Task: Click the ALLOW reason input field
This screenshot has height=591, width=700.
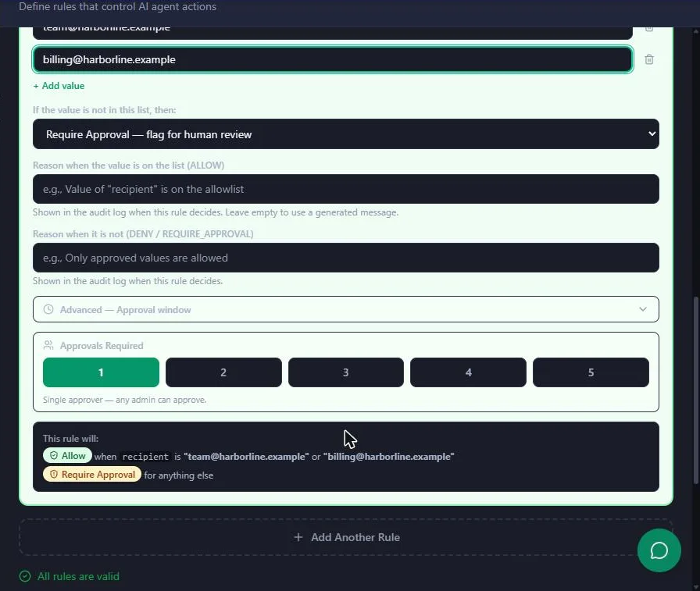Action: (345, 189)
